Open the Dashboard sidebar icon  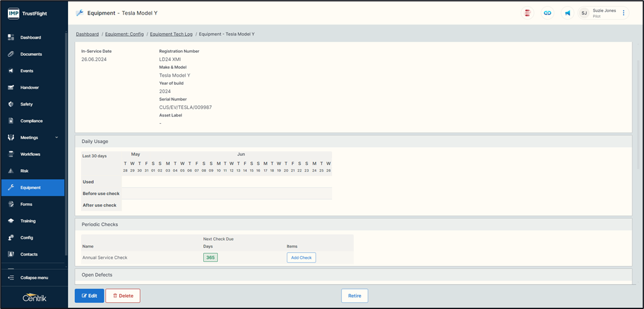click(11, 37)
